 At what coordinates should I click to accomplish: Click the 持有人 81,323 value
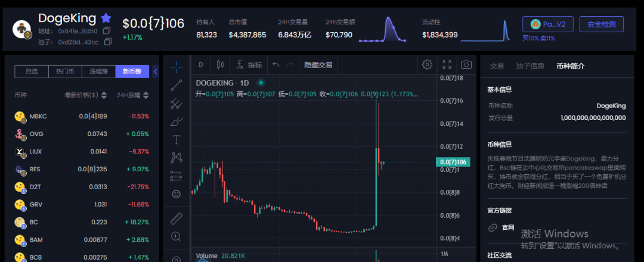[206, 35]
